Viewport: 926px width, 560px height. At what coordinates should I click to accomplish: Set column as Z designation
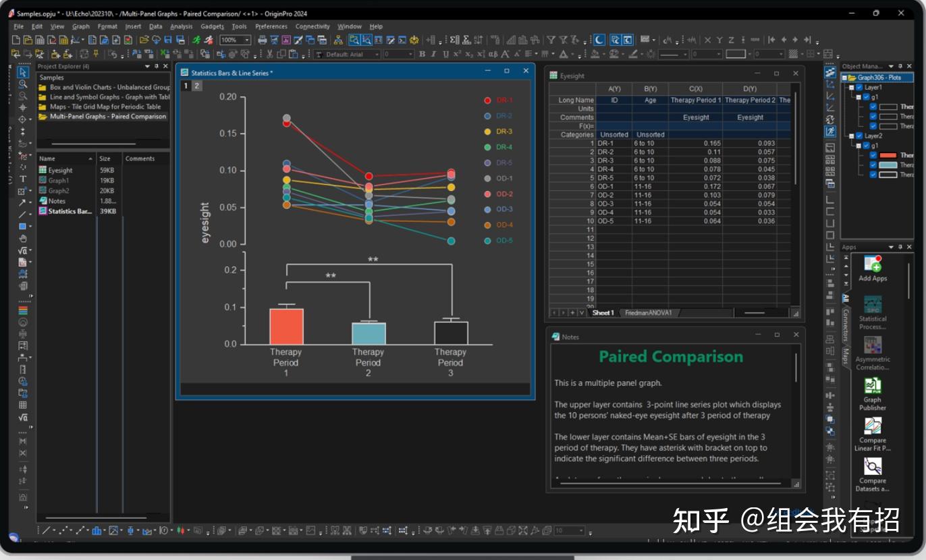[x=731, y=40]
